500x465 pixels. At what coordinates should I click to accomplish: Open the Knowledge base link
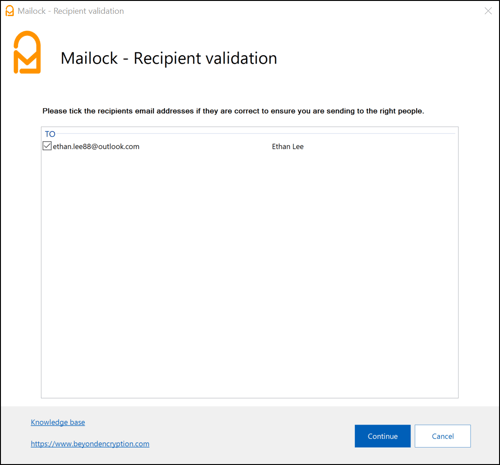[58, 422]
